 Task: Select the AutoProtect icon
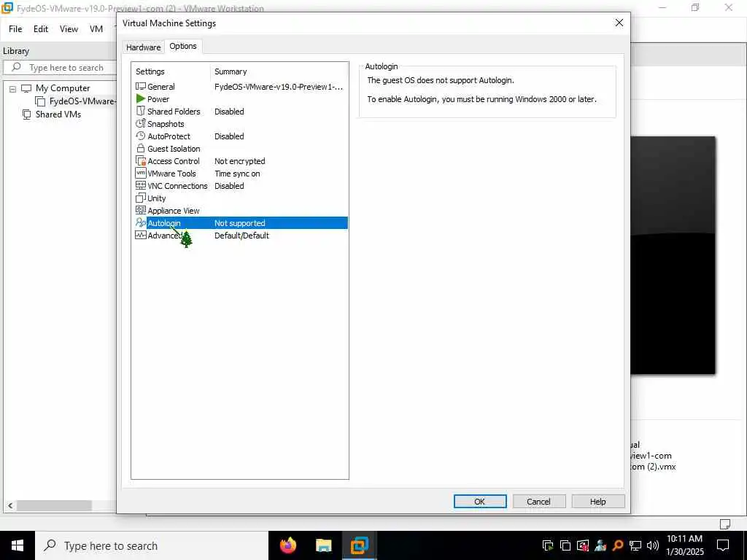(x=141, y=136)
